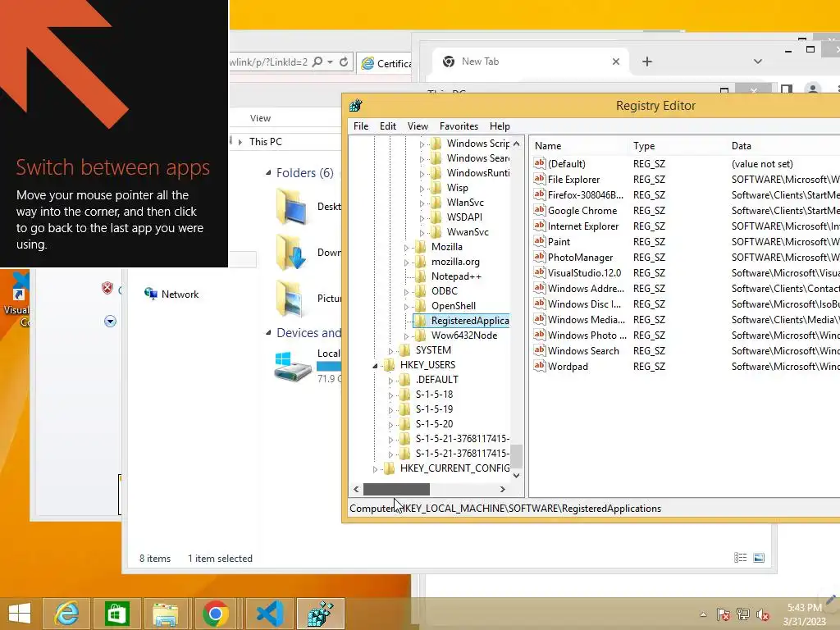The width and height of the screenshot is (840, 630).
Task: Click the string icon of (Default) value
Action: pyautogui.click(x=540, y=163)
